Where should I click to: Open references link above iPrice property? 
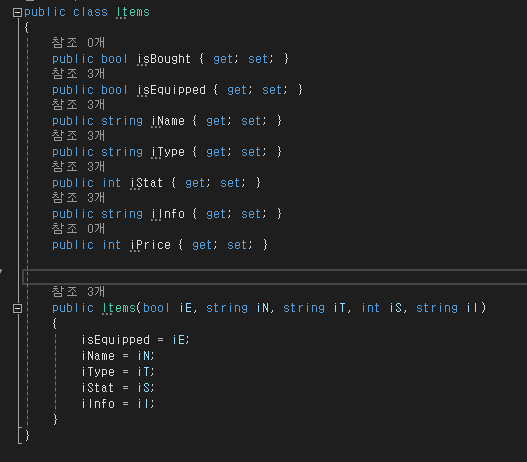click(78, 229)
